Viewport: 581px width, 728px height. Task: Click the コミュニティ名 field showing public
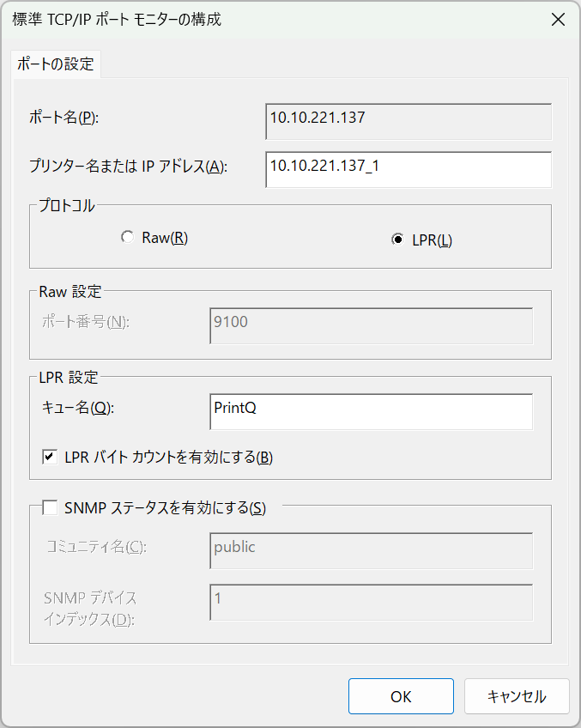click(x=371, y=551)
